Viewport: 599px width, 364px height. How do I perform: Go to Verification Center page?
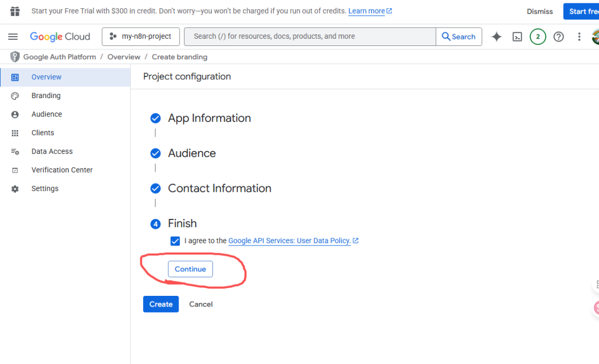click(x=62, y=170)
